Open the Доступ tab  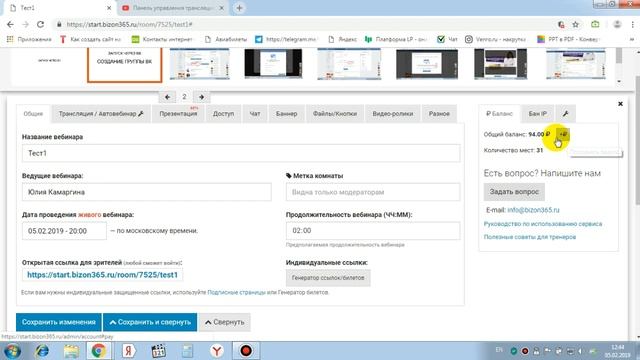click(223, 114)
